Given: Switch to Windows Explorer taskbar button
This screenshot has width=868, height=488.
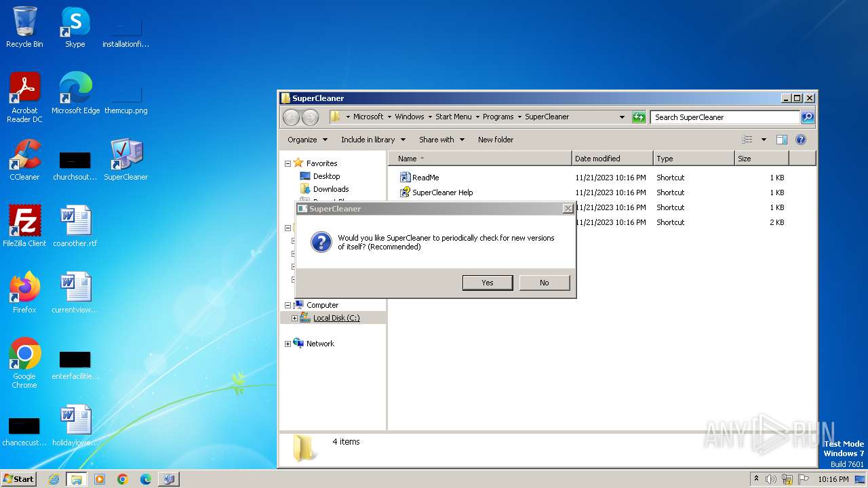Looking at the screenshot, I should click(x=76, y=479).
